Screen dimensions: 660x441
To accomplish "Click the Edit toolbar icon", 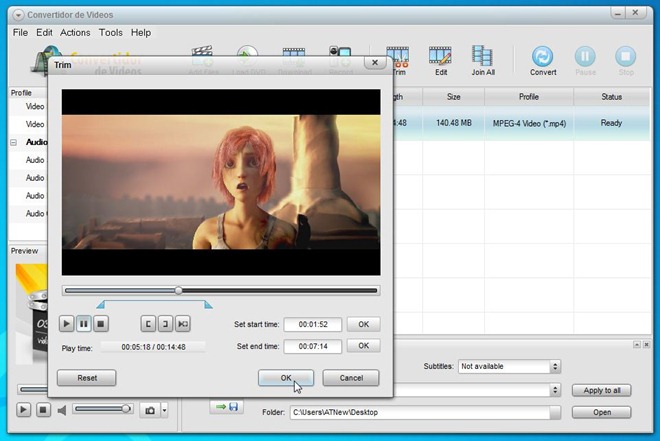I will pyautogui.click(x=440, y=61).
